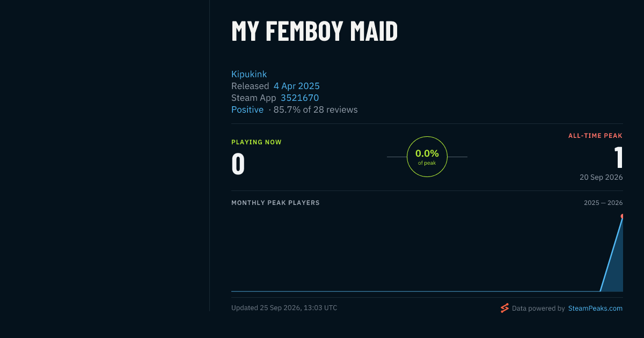Click the 0.0% of peak circle

pos(427,157)
